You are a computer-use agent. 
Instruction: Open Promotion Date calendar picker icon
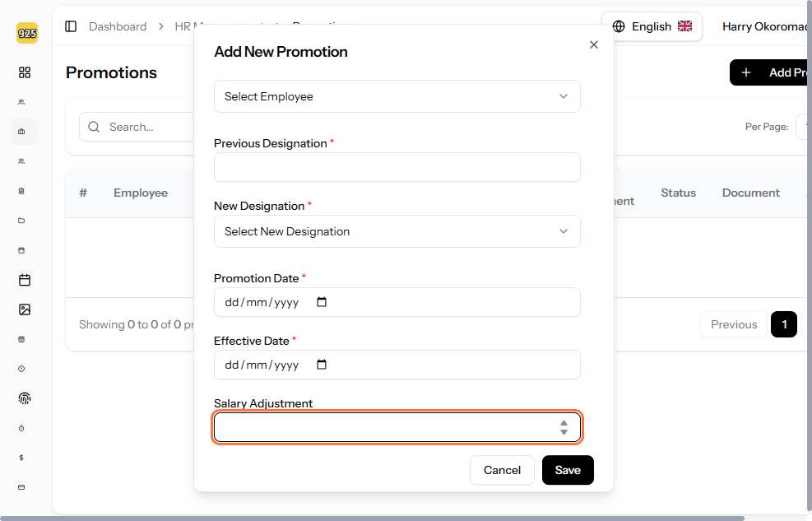coord(322,302)
